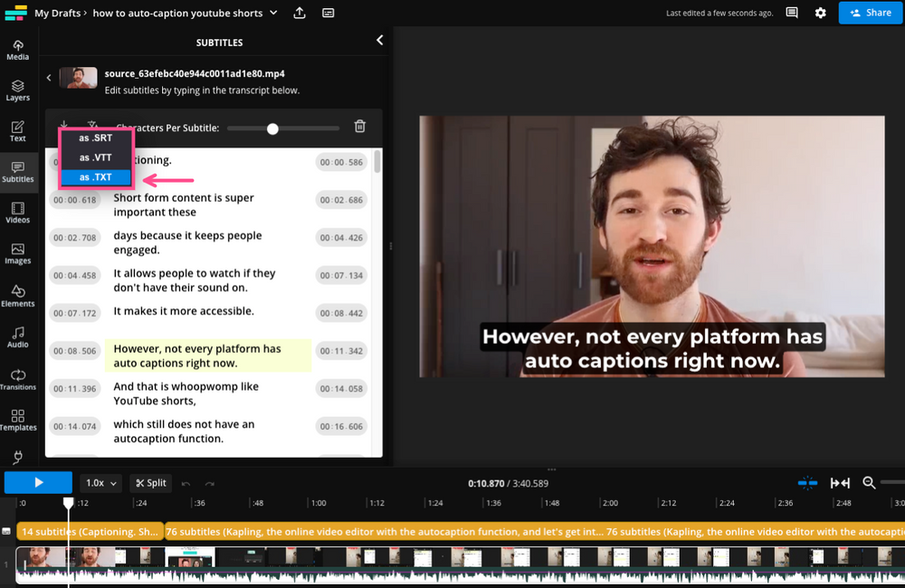
Task: Select the 'as .SRT' export option
Action: (96, 138)
